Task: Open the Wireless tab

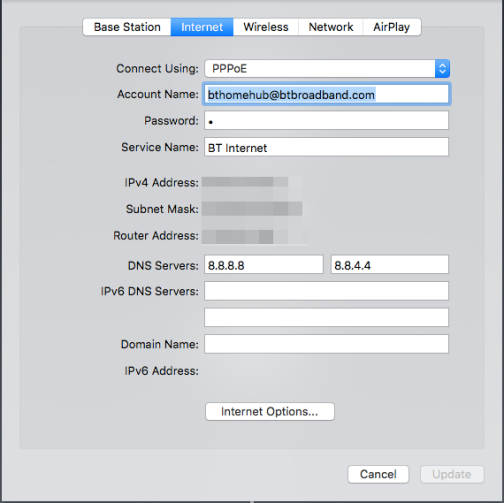Action: [x=266, y=27]
